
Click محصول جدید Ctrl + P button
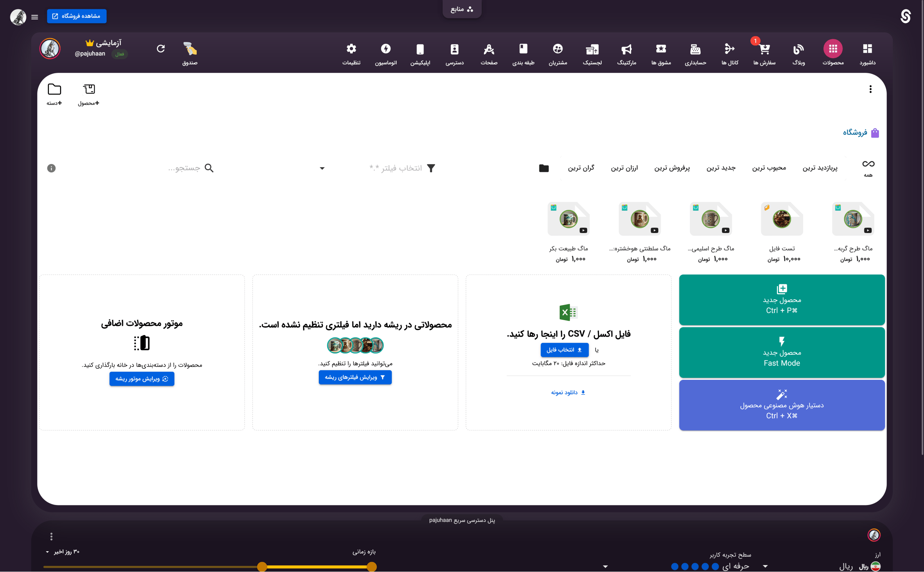click(x=782, y=300)
